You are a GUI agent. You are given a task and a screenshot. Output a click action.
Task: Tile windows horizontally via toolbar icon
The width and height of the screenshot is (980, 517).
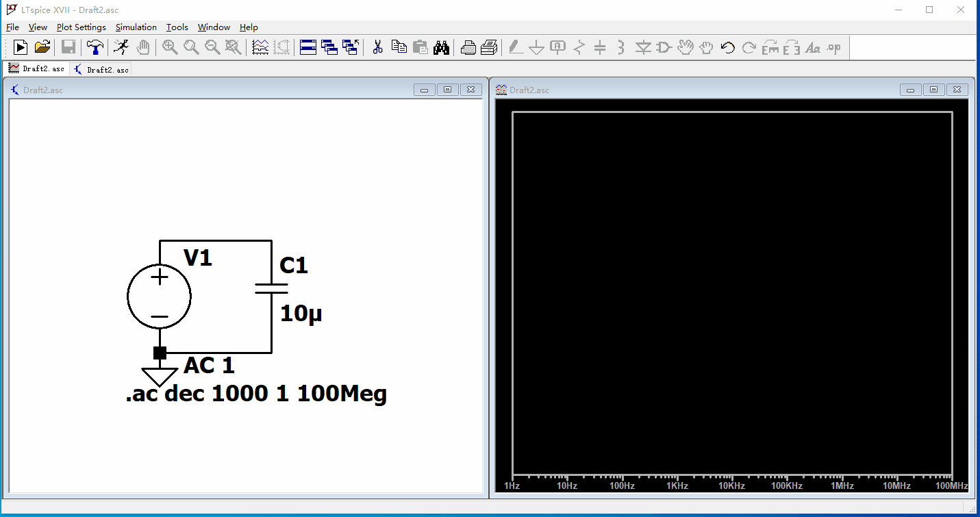tap(308, 47)
